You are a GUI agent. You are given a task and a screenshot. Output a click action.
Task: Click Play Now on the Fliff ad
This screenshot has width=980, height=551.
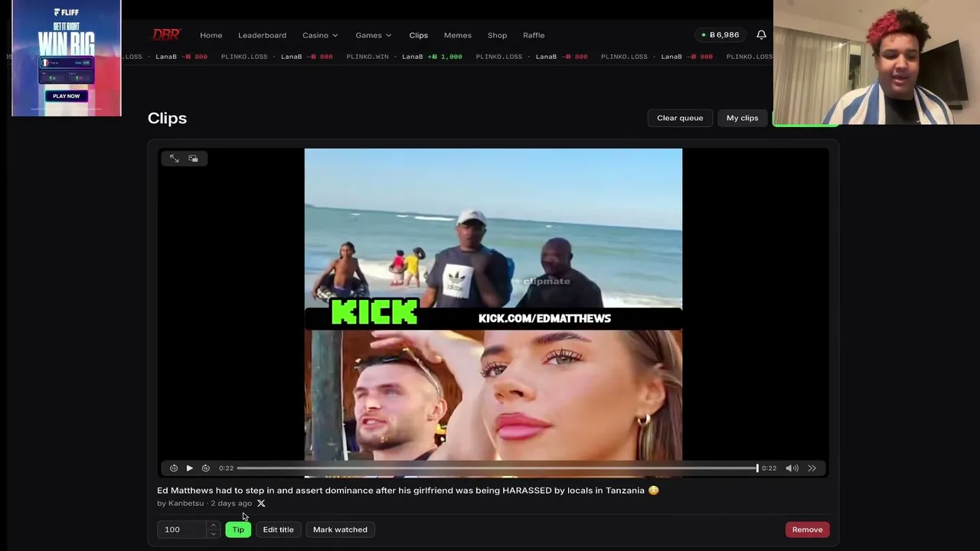coord(66,96)
